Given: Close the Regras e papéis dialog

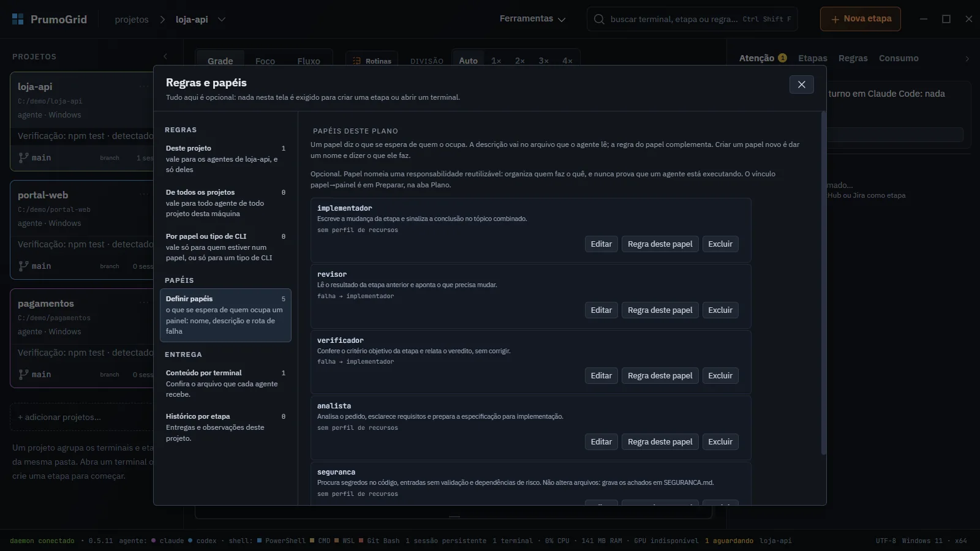Looking at the screenshot, I should tap(801, 84).
